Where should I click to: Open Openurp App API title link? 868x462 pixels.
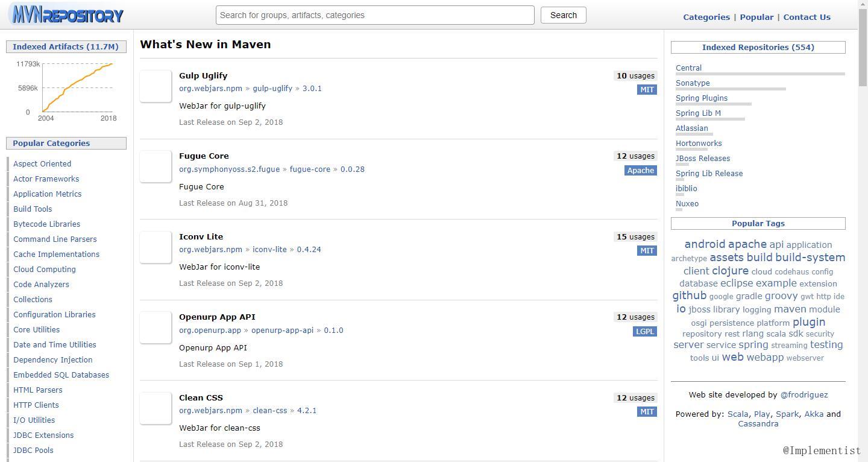[217, 317]
